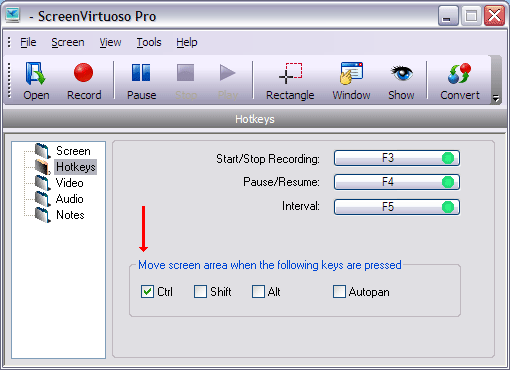The height and width of the screenshot is (370, 510).
Task: Click the green indicator on F5 field
Action: (448, 207)
